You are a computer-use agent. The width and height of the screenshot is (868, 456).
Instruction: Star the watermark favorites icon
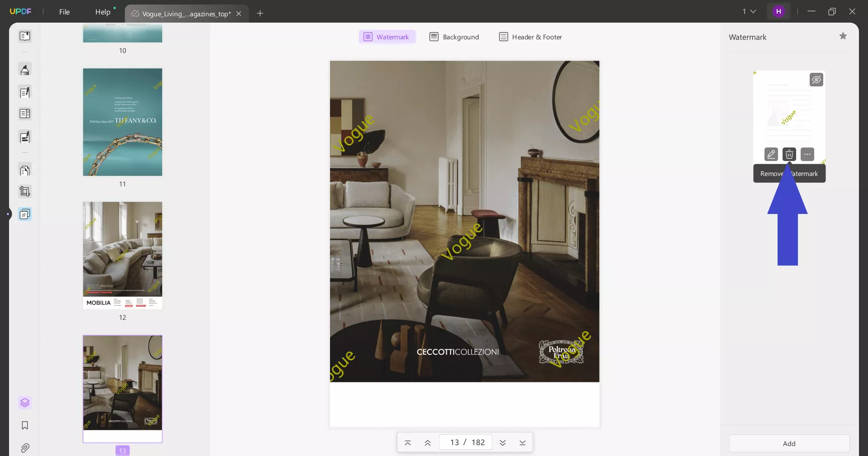(843, 36)
